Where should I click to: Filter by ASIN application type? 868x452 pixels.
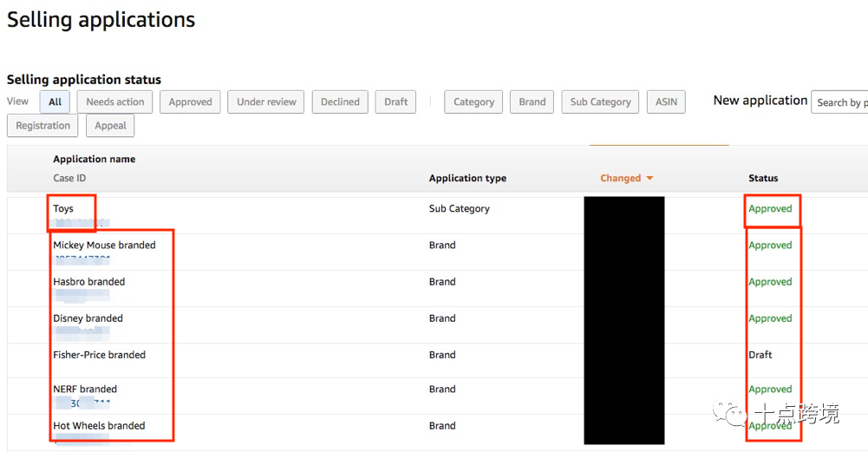tap(666, 102)
